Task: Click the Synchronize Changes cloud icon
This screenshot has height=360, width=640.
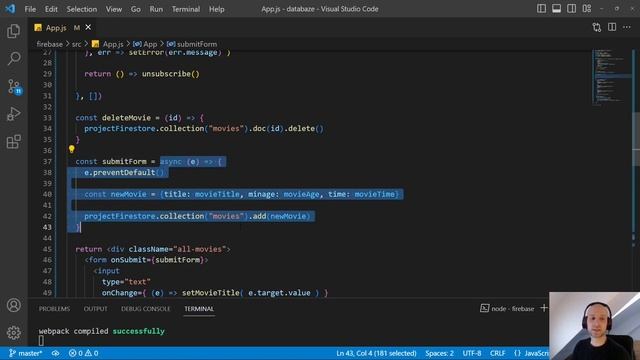Action: (56, 353)
